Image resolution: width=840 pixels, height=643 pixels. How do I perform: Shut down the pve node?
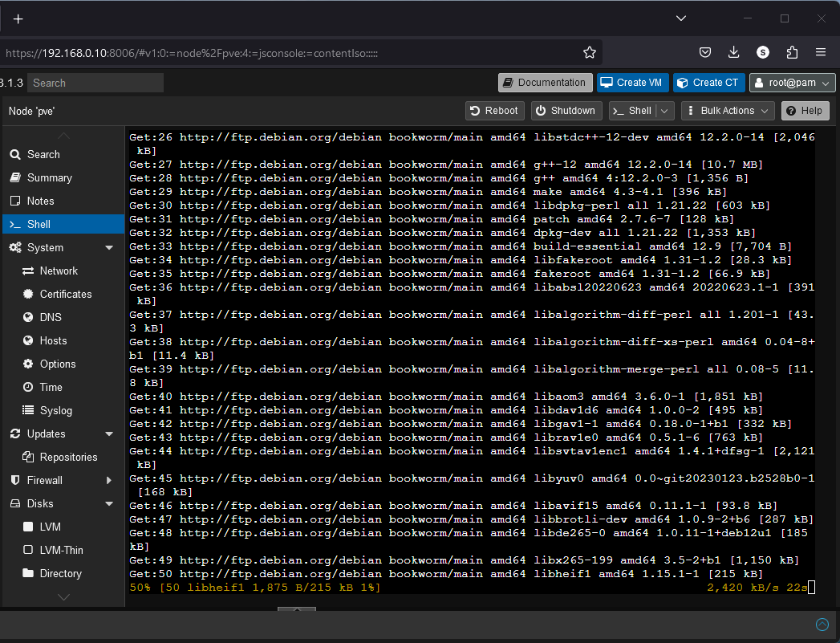pyautogui.click(x=566, y=111)
